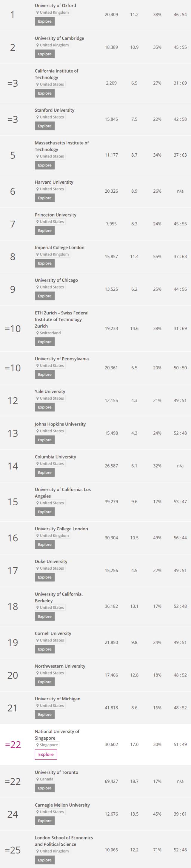Screen dimensions: 191x868
Task: Click the location pin icon beside Switzerland
Action: [x=38, y=333]
